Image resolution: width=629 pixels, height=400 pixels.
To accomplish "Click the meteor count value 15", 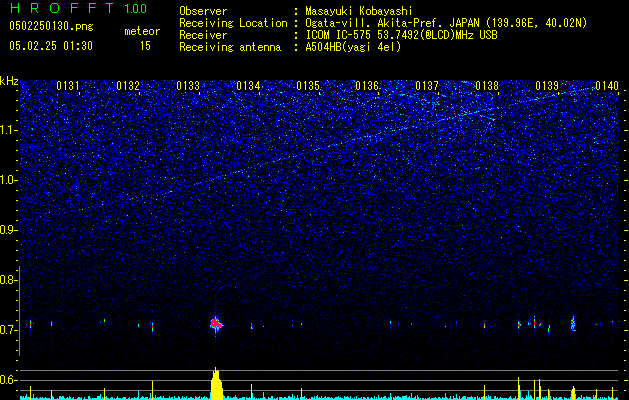I will tap(145, 46).
